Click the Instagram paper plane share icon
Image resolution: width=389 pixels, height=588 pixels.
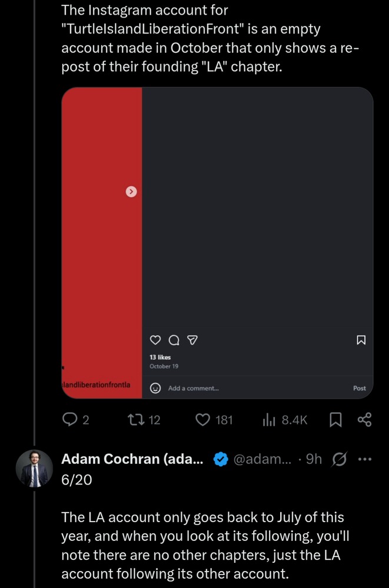click(191, 340)
